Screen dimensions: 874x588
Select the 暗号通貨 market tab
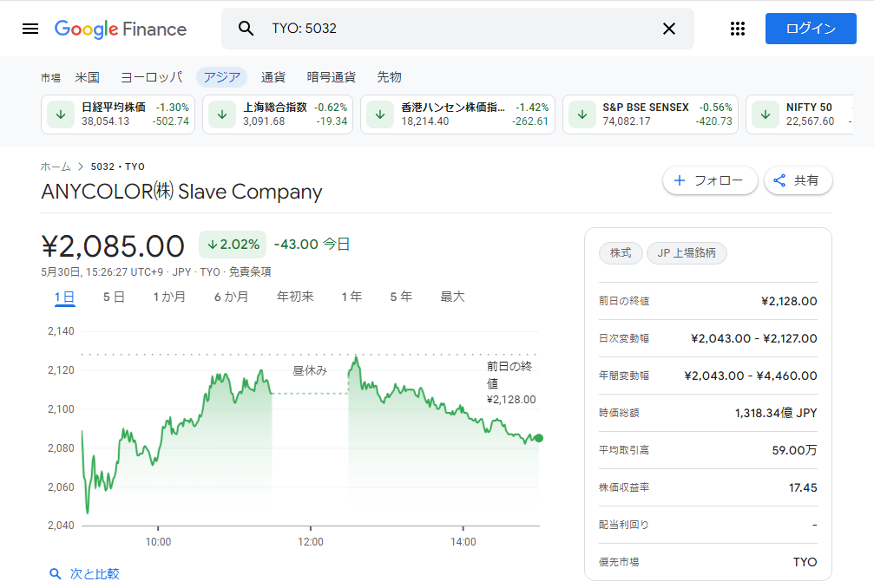(x=331, y=77)
